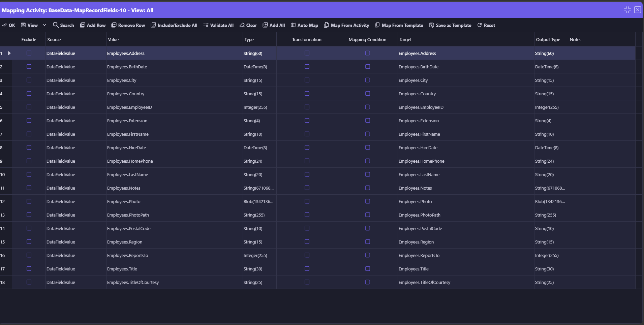The width and height of the screenshot is (644, 325).
Task: Sort by Output Type column header
Action: click(x=551, y=39)
